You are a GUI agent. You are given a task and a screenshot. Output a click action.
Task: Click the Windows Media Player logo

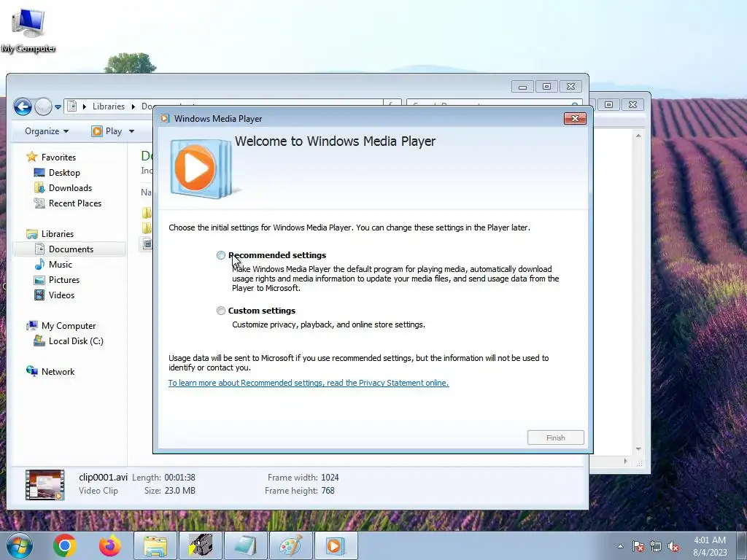201,168
